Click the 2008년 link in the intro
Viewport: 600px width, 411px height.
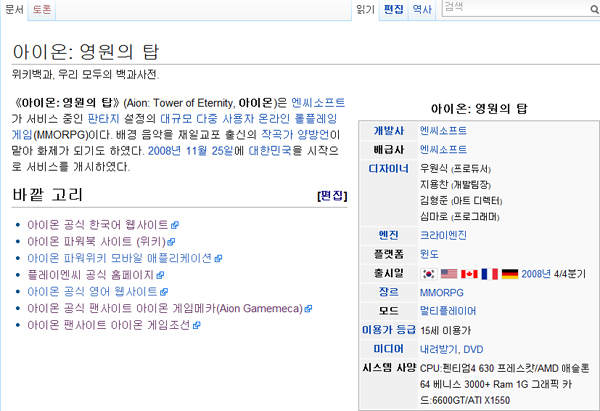164,151
